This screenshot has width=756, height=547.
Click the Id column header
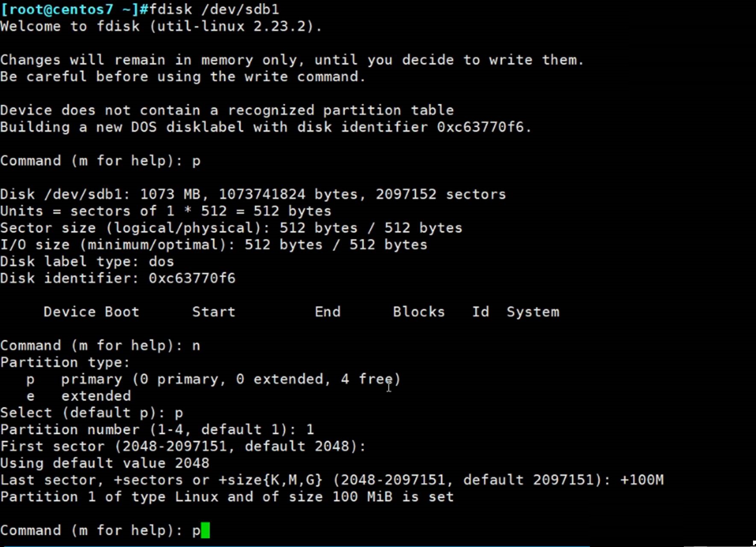(480, 312)
